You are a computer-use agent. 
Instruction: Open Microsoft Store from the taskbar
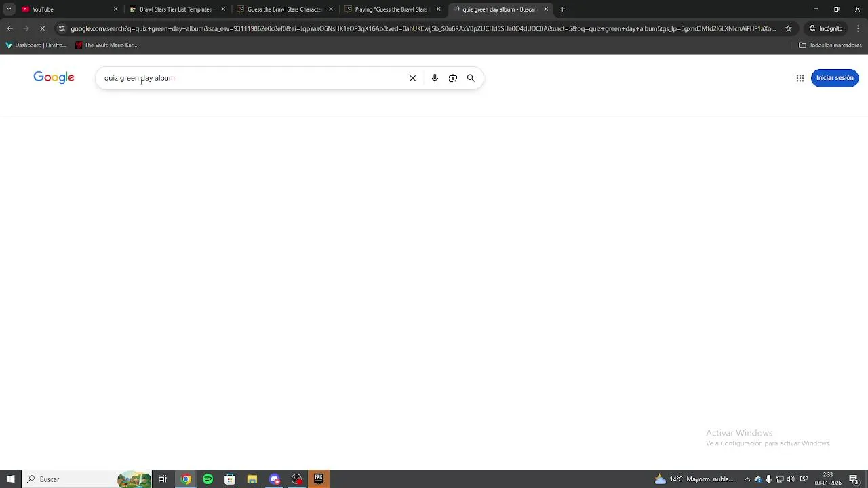(x=230, y=479)
